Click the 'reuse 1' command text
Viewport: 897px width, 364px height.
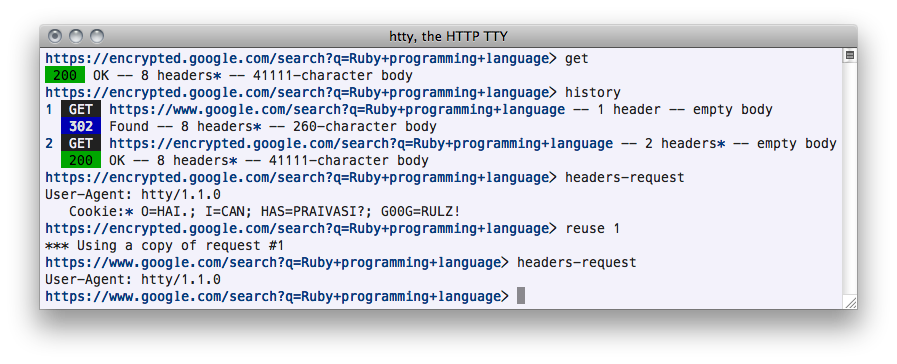(x=593, y=229)
